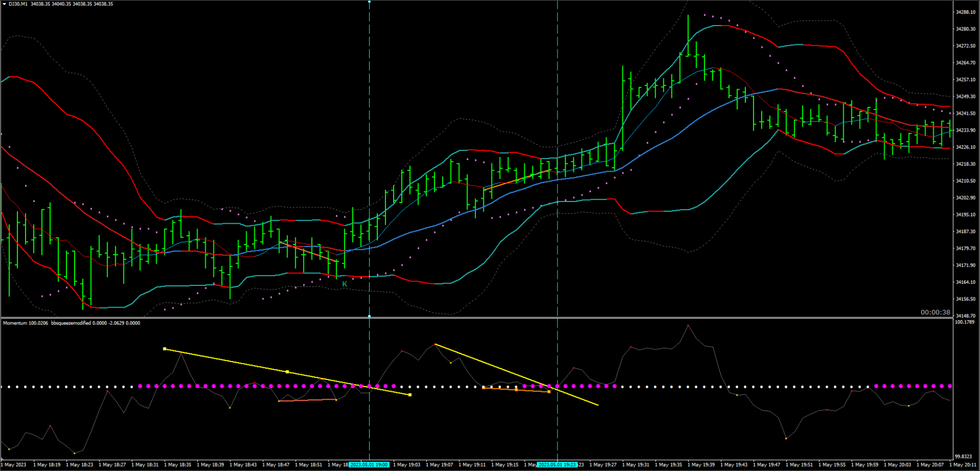Click the 1 May 18:35 time axis label

tap(177, 464)
